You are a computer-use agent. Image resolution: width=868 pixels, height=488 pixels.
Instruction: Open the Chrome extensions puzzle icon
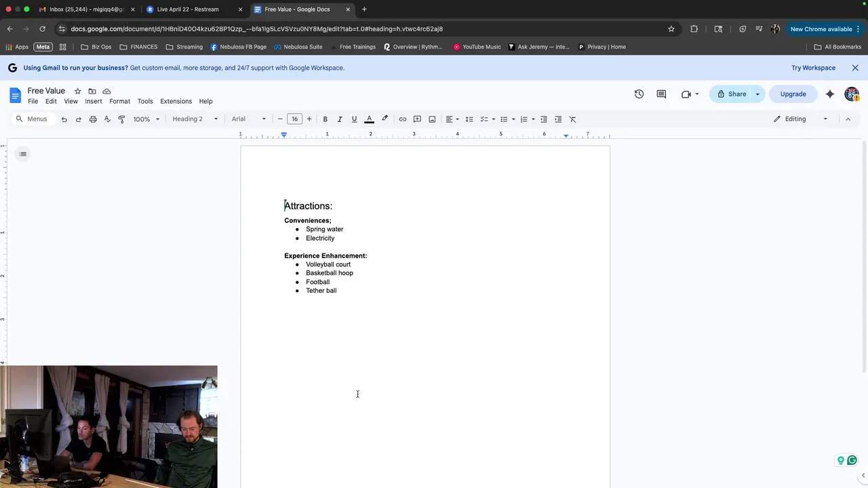point(694,29)
